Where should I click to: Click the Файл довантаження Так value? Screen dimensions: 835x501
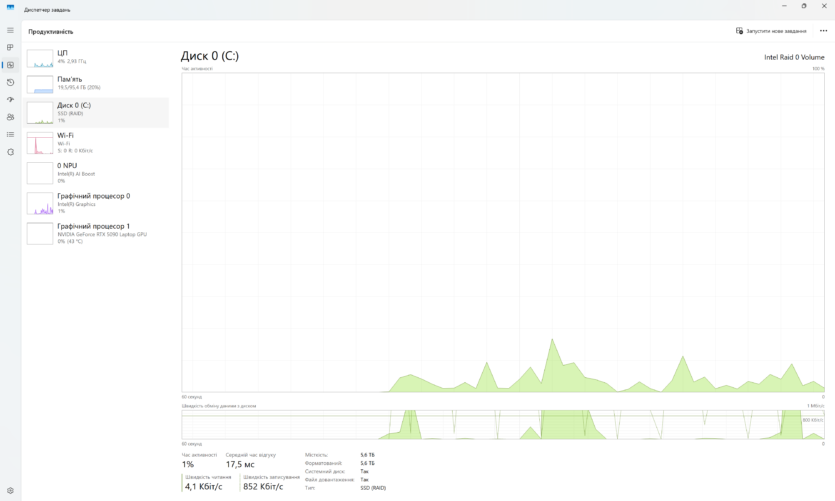pyautogui.click(x=364, y=480)
